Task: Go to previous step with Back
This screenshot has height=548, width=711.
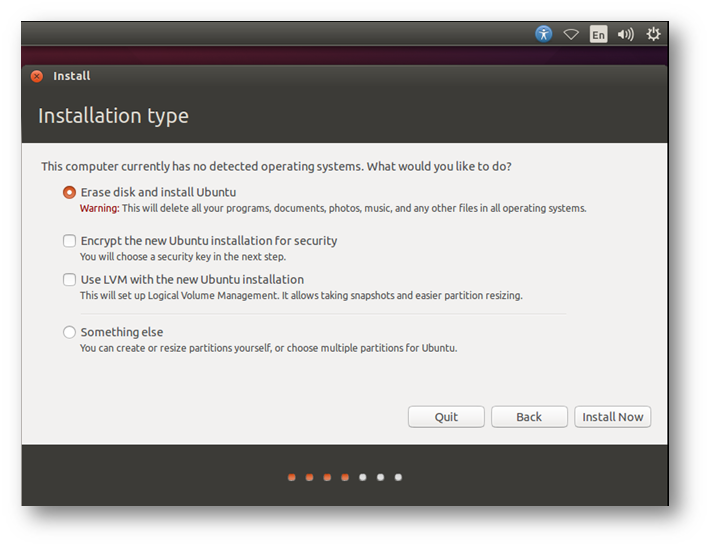Action: pos(529,417)
